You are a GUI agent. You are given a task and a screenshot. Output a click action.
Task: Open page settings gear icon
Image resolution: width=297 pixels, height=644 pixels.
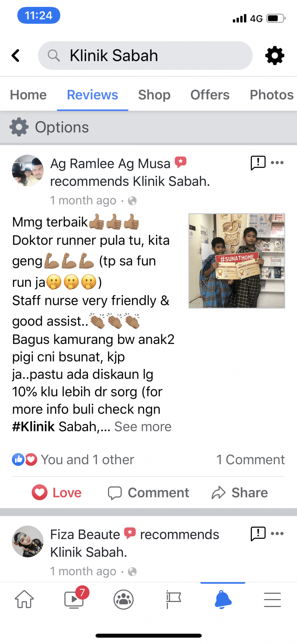pyautogui.click(x=275, y=56)
